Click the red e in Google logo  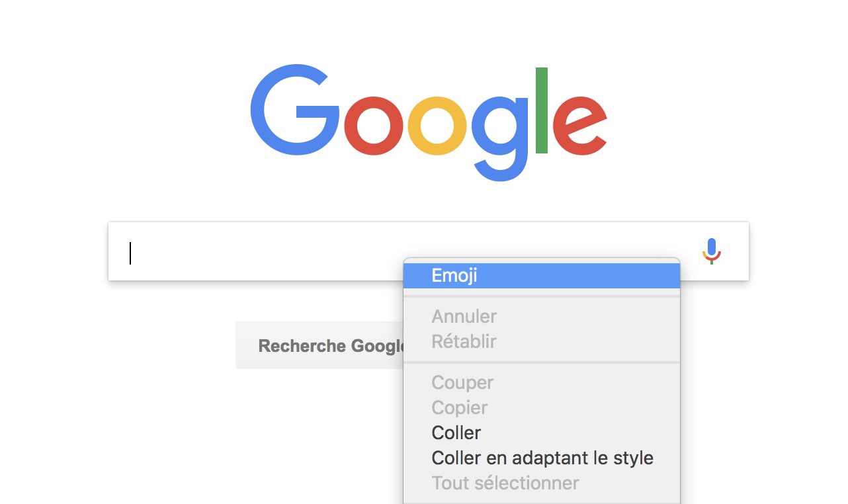pyautogui.click(x=579, y=126)
